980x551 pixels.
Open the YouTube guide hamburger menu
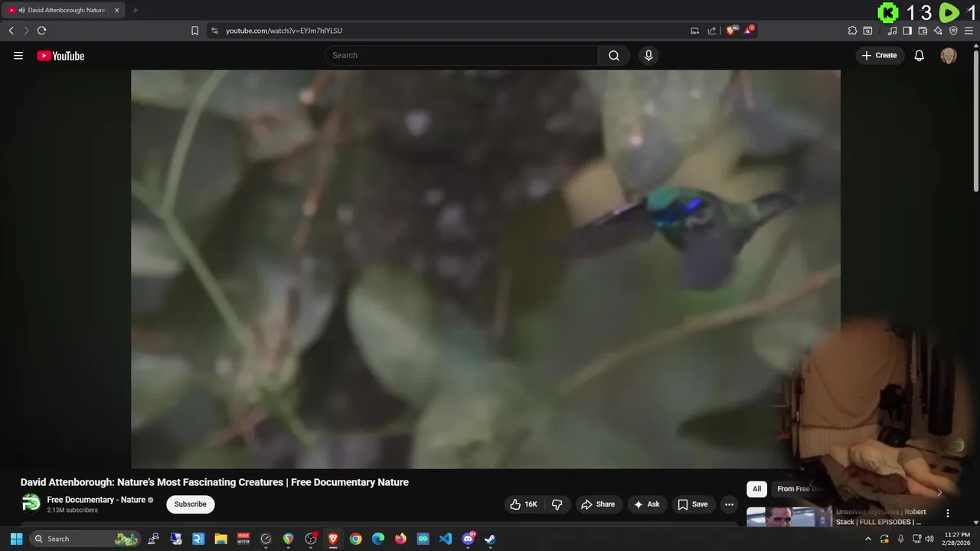pyautogui.click(x=18, y=56)
